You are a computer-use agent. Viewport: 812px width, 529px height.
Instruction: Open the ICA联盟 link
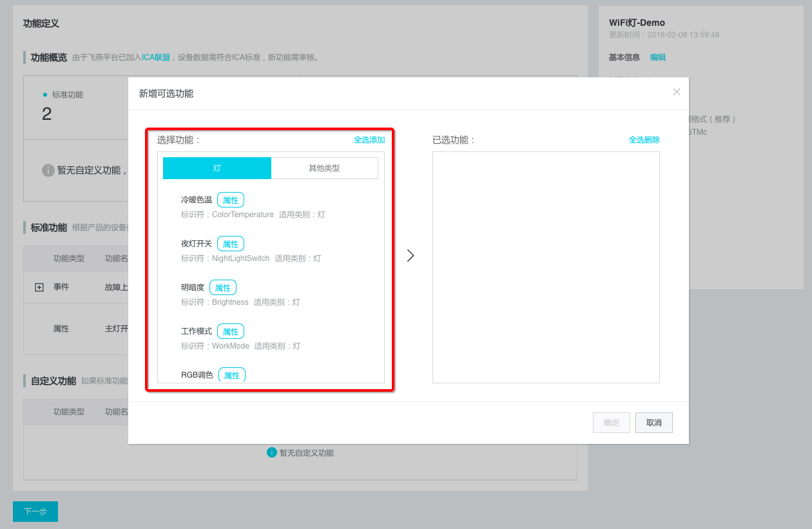tap(156, 57)
